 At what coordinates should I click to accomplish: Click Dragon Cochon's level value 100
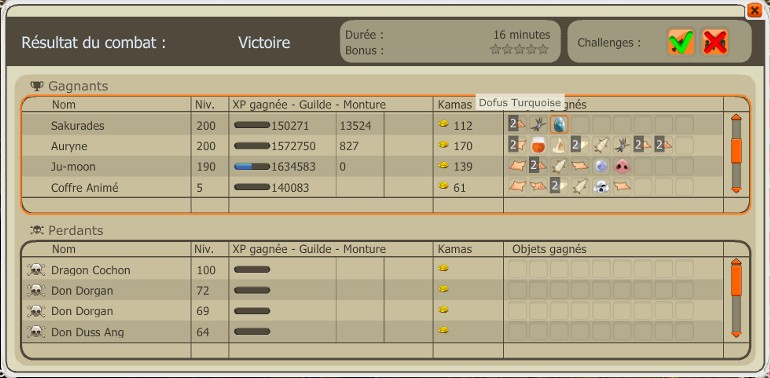[206, 270]
